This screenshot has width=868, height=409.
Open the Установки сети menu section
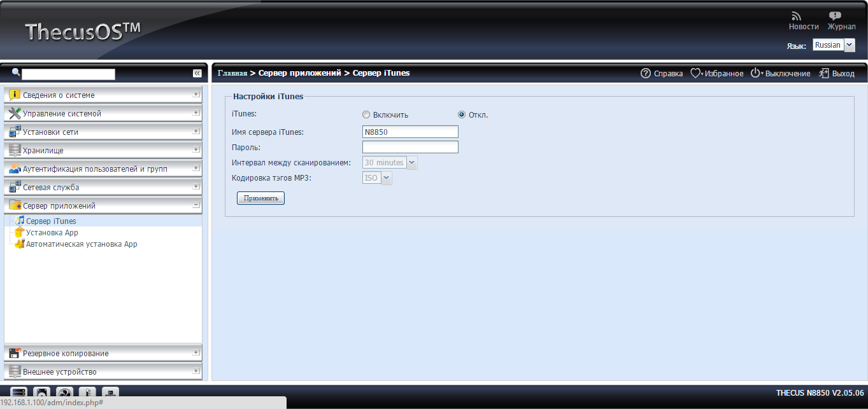tap(103, 132)
